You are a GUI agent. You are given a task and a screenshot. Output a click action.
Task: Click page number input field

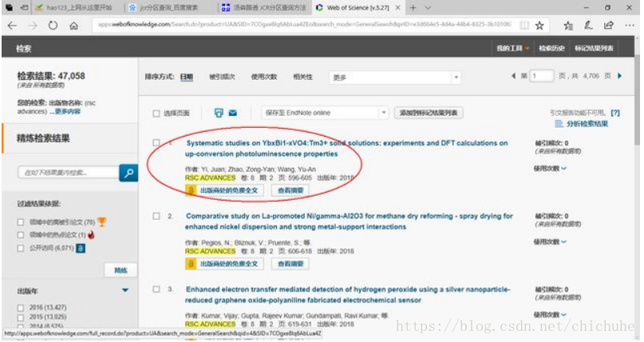(x=541, y=76)
